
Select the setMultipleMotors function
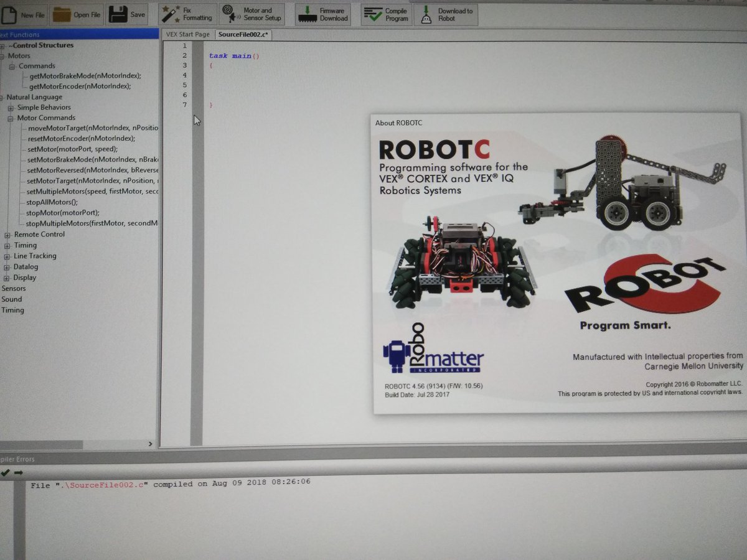93,191
